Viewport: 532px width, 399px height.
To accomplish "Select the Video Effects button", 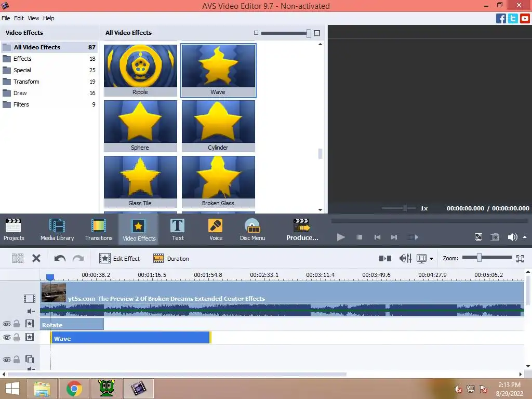I will pyautogui.click(x=139, y=230).
